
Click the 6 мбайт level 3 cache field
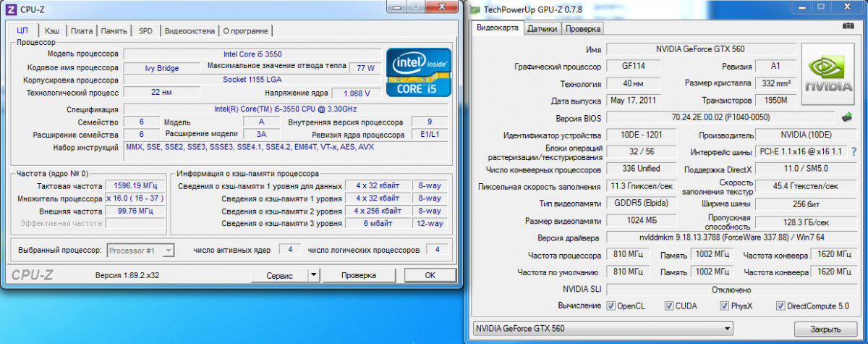point(377,223)
